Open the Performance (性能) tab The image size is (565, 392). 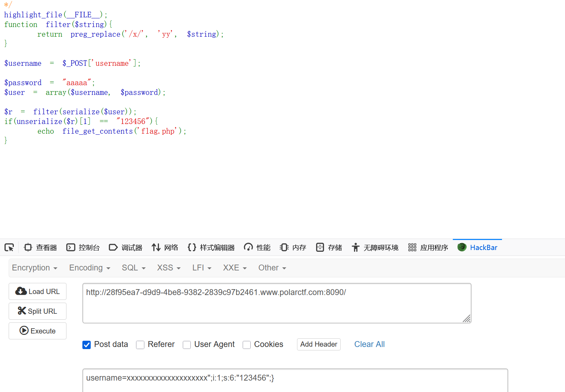(257, 247)
